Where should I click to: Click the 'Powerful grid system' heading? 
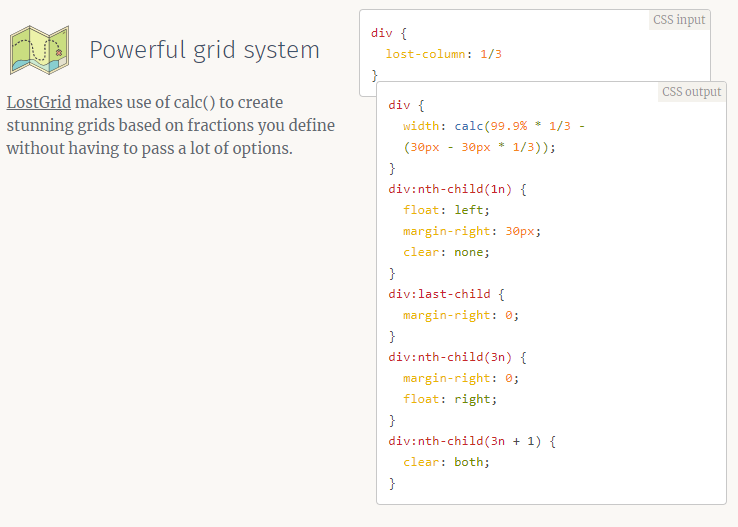click(x=204, y=50)
